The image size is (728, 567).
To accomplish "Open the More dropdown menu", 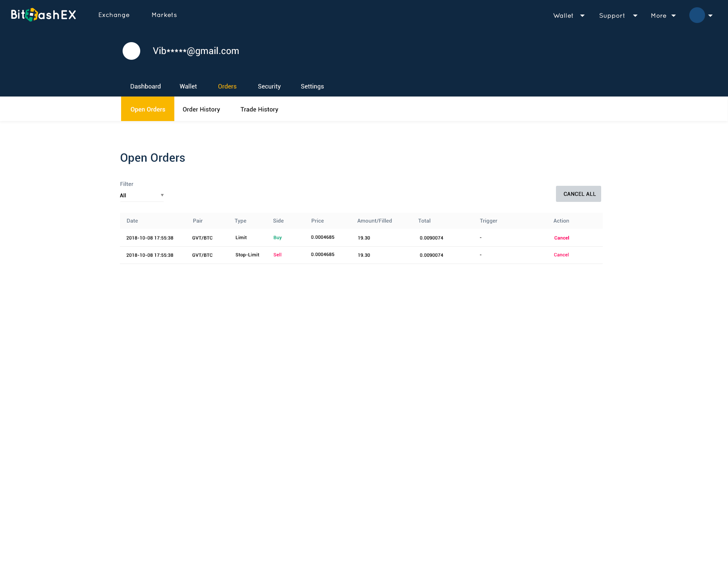I will (x=663, y=16).
